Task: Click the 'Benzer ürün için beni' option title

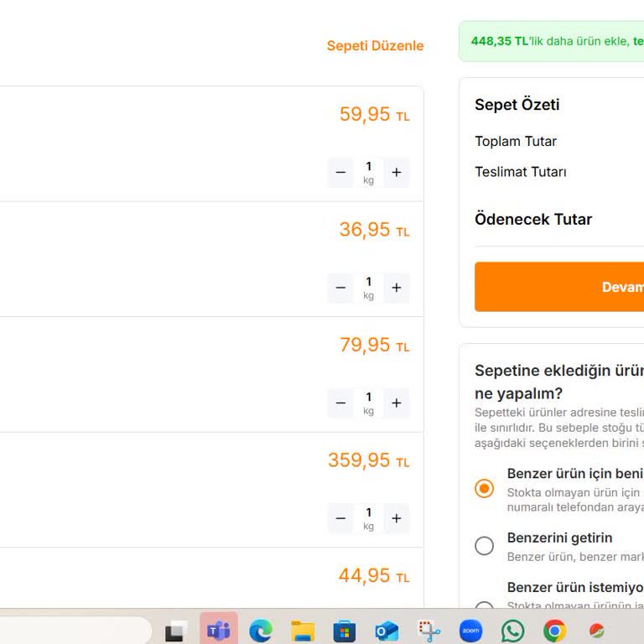Action: coord(575,474)
